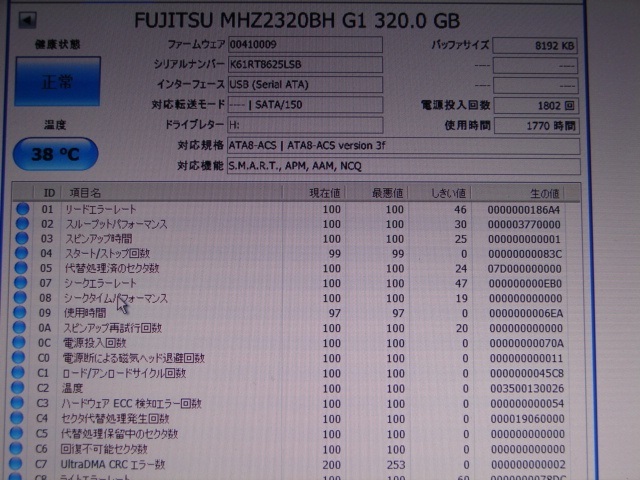640x480 pixels.
Task: Select the ハードウェア ECC 検知エラー回数 row
Action: tap(296, 403)
